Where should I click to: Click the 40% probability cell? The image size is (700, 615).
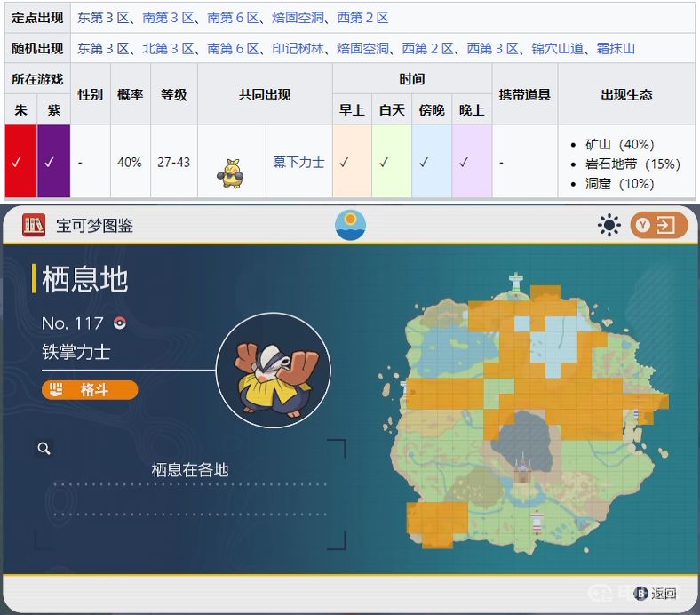coord(130,162)
